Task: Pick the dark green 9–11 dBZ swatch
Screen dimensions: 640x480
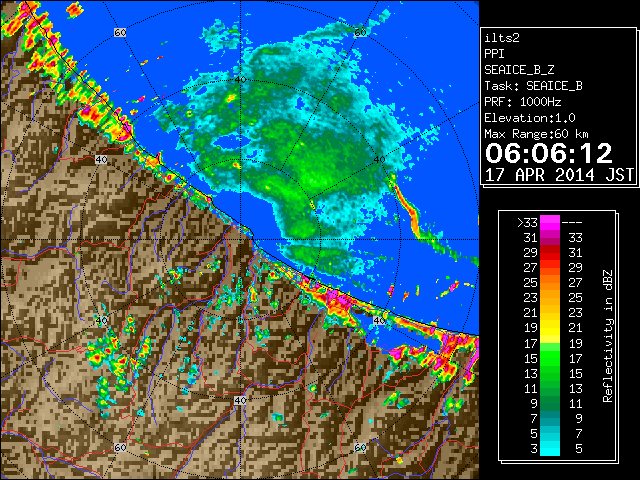Action: click(x=550, y=403)
